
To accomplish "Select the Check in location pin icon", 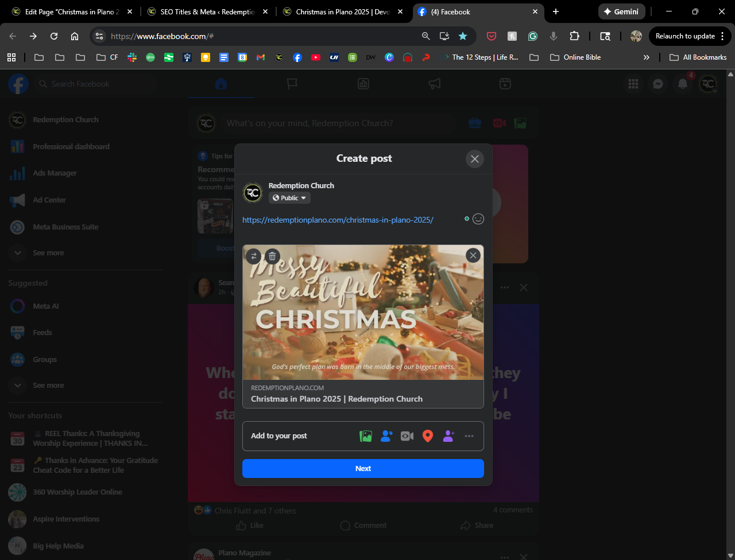I will point(427,436).
